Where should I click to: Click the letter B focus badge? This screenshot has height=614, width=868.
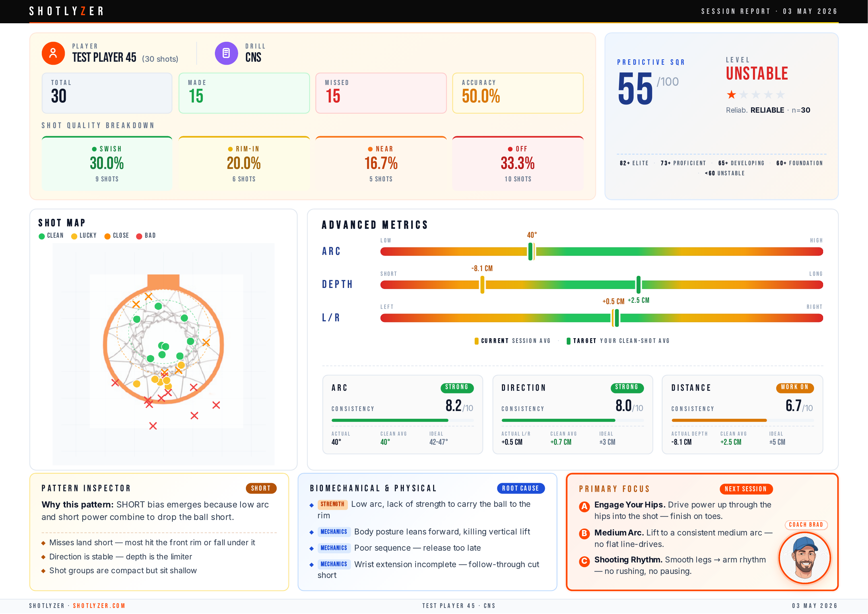tap(584, 533)
